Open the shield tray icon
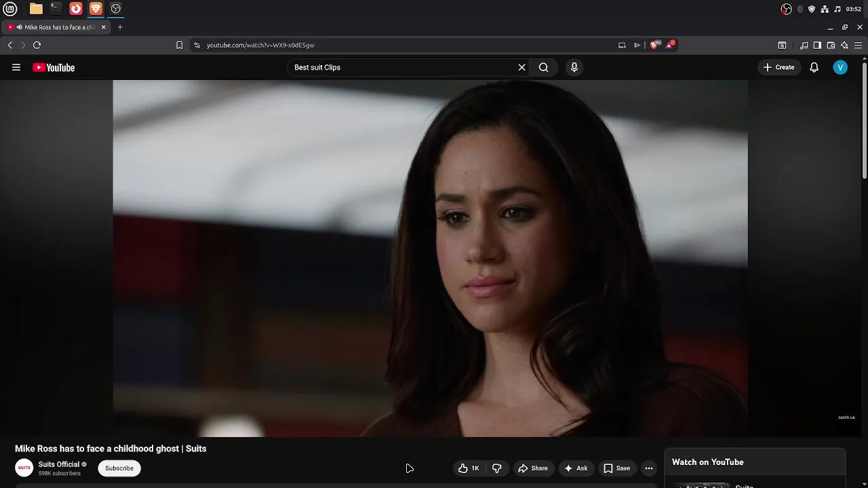 (812, 9)
